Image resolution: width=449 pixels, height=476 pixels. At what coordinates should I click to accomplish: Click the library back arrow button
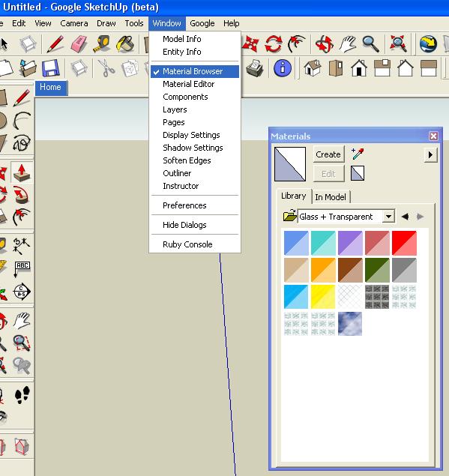(x=405, y=217)
